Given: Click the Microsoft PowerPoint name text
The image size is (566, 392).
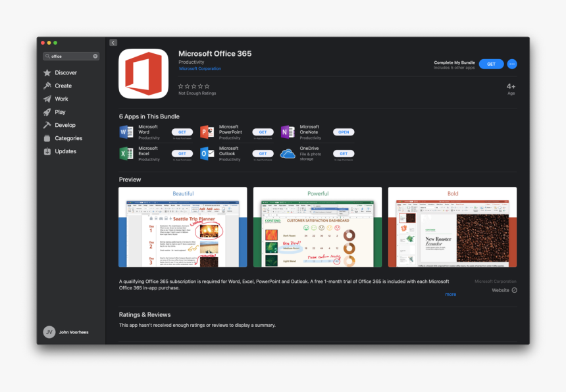Looking at the screenshot, I should (230, 130).
